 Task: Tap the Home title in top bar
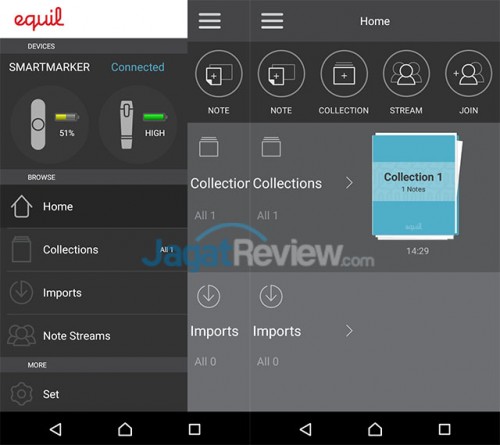(375, 21)
